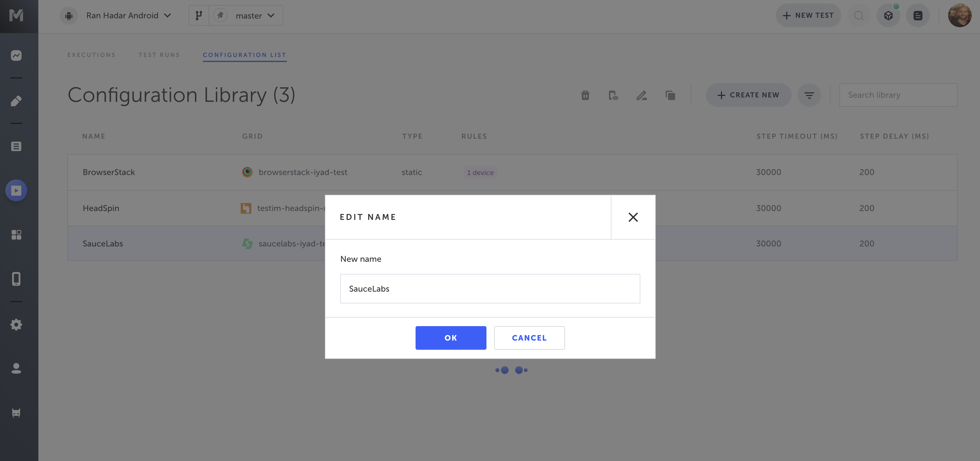Switch to the Executions tab
Viewport: 980px width, 461px height.
[x=91, y=55]
